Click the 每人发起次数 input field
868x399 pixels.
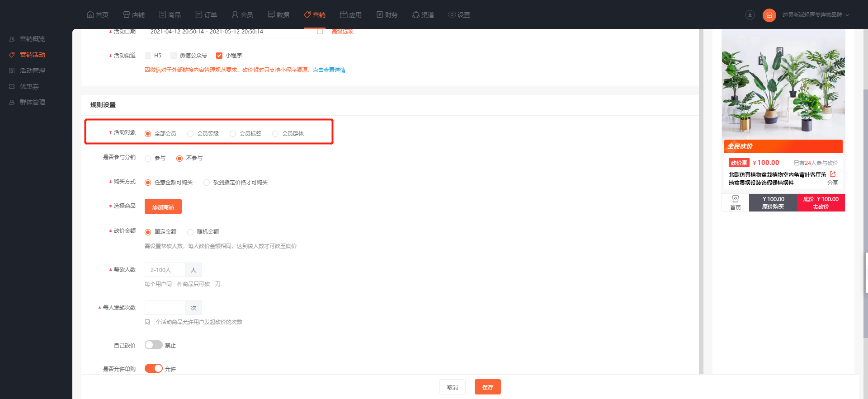165,308
